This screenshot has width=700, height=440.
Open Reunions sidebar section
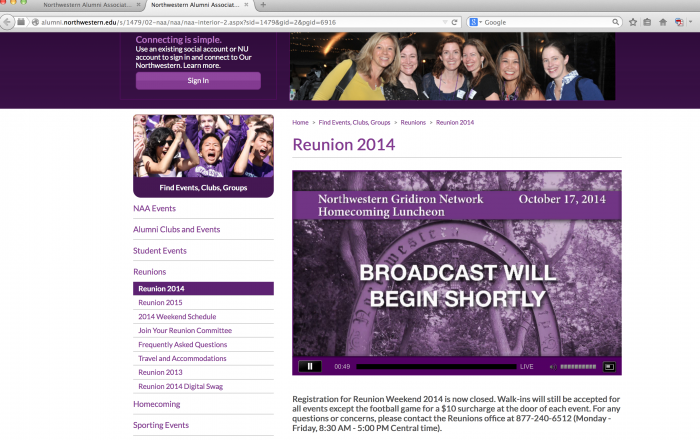click(x=150, y=272)
